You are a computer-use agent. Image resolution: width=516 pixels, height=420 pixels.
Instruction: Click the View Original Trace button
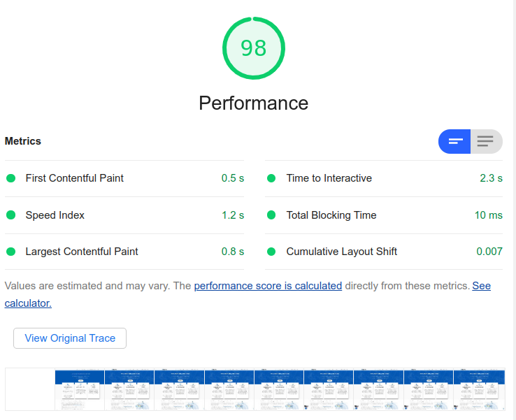70,338
